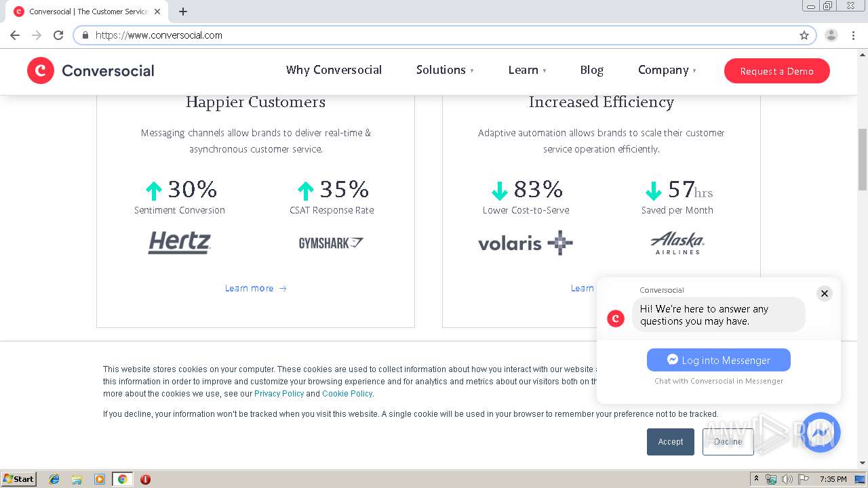The image size is (868, 488).
Task: Reload the page with the refresh icon
Action: pyautogui.click(x=58, y=35)
